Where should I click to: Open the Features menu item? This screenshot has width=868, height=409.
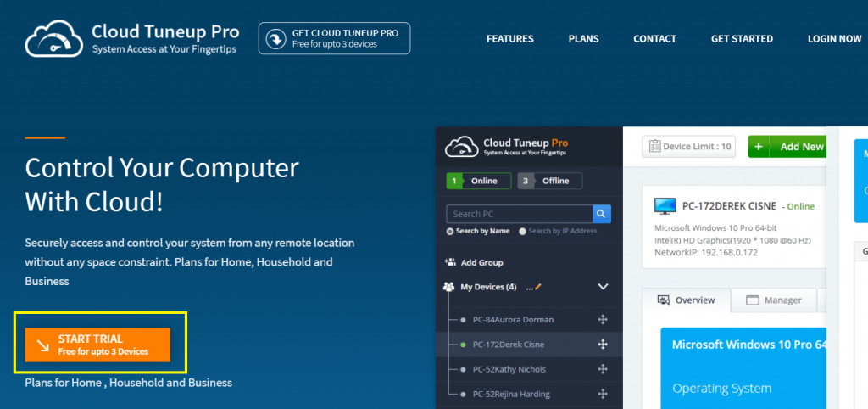[509, 39]
